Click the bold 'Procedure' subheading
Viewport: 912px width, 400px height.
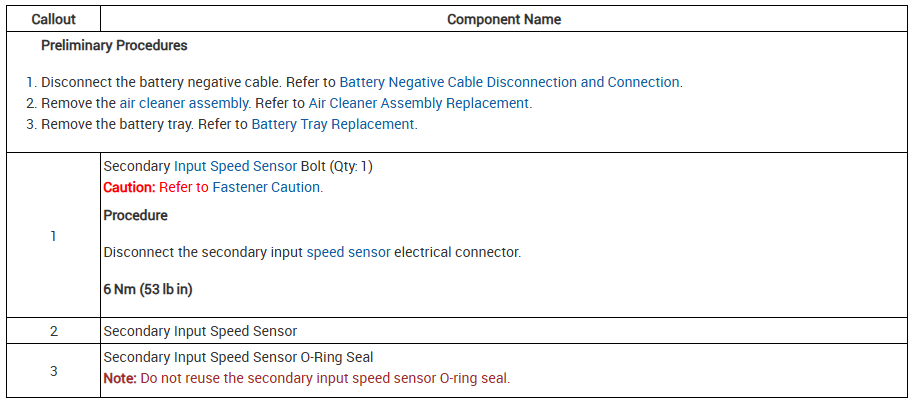(135, 215)
